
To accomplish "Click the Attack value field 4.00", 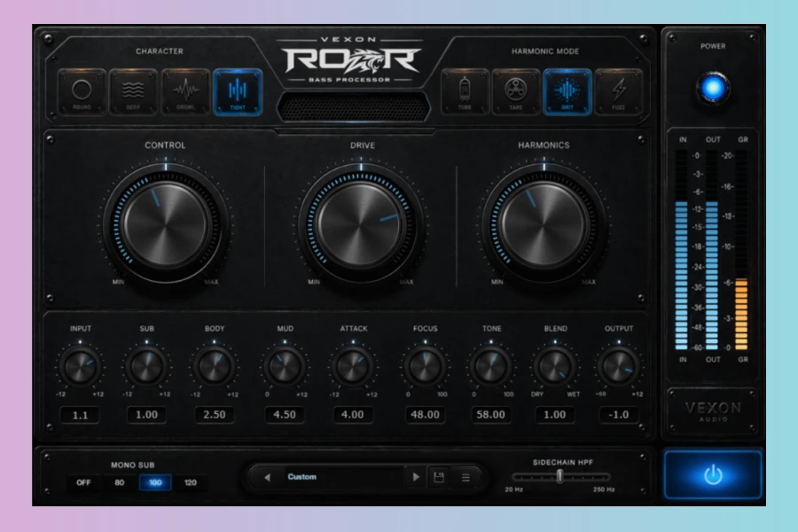I will coord(353,415).
